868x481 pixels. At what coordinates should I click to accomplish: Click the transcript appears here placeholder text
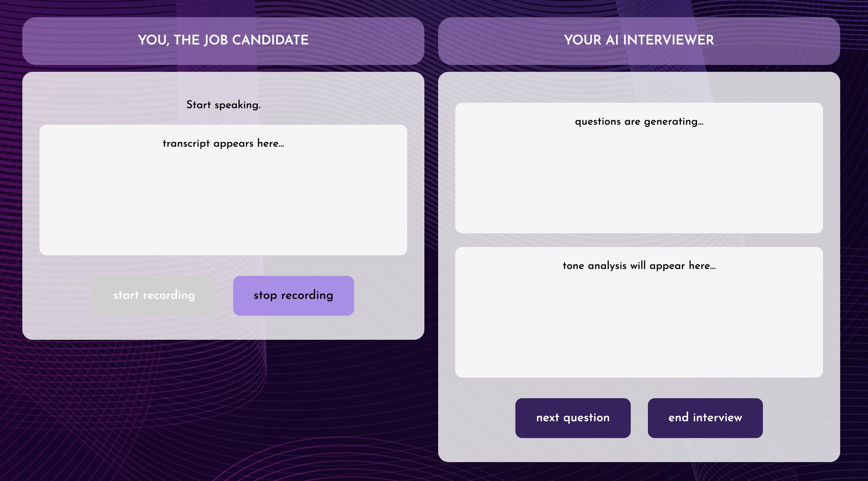click(223, 143)
